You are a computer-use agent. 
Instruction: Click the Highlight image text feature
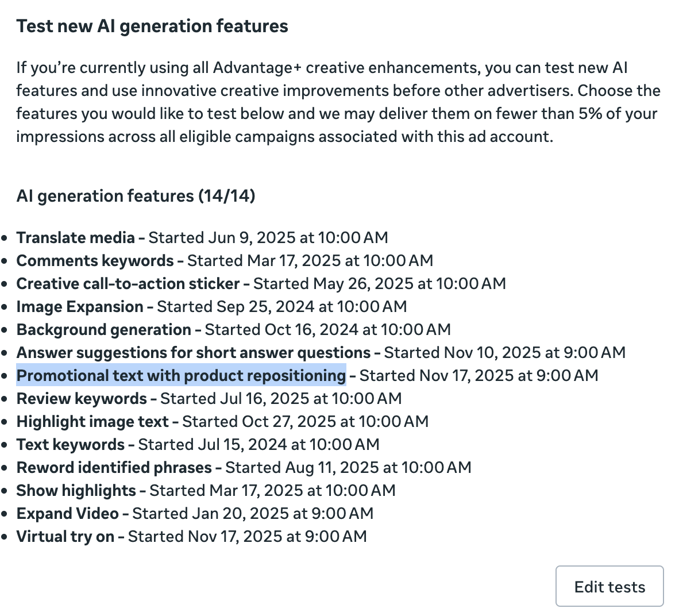click(x=92, y=422)
